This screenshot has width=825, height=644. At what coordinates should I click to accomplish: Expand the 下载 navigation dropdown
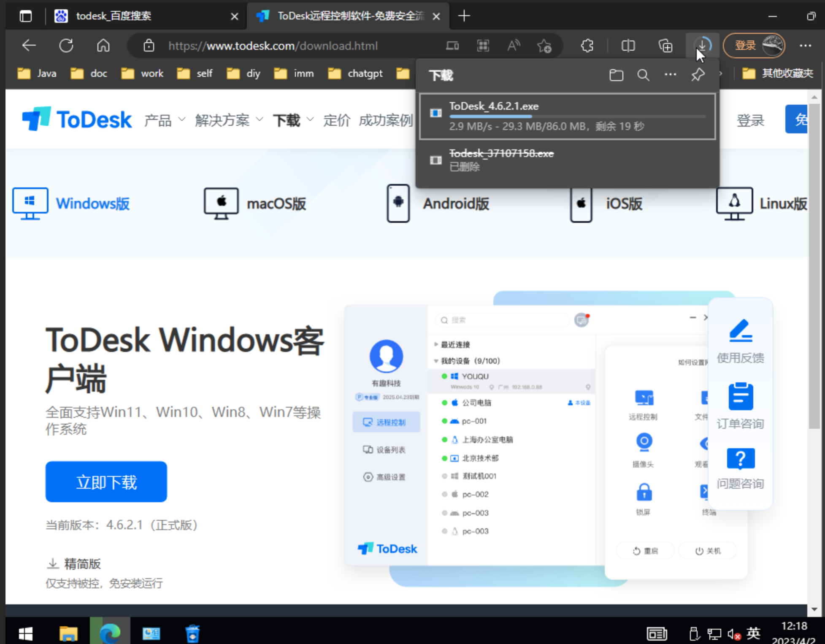click(293, 120)
